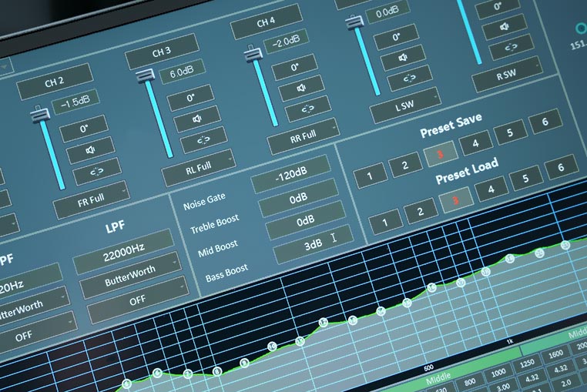Load preset 1 under Preset Load

[386, 223]
